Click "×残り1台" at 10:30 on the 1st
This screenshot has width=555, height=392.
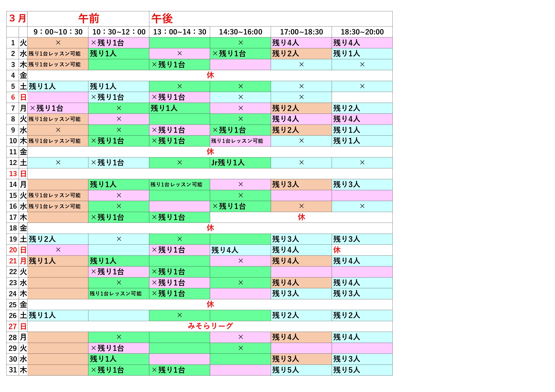pyautogui.click(x=107, y=43)
